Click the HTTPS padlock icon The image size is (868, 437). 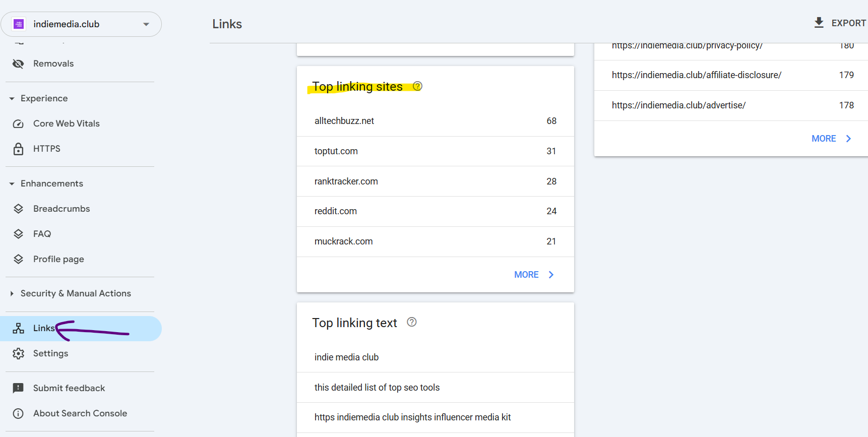click(x=18, y=149)
